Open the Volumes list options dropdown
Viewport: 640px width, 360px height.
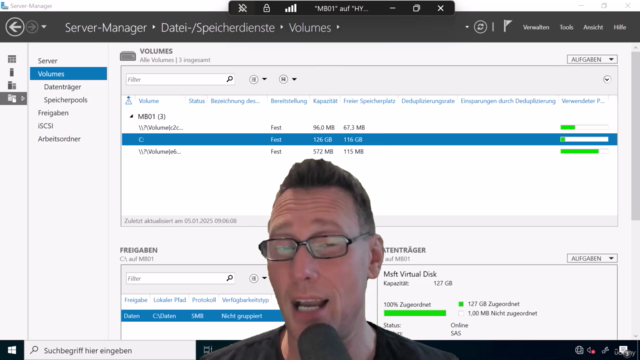pyautogui.click(x=258, y=79)
